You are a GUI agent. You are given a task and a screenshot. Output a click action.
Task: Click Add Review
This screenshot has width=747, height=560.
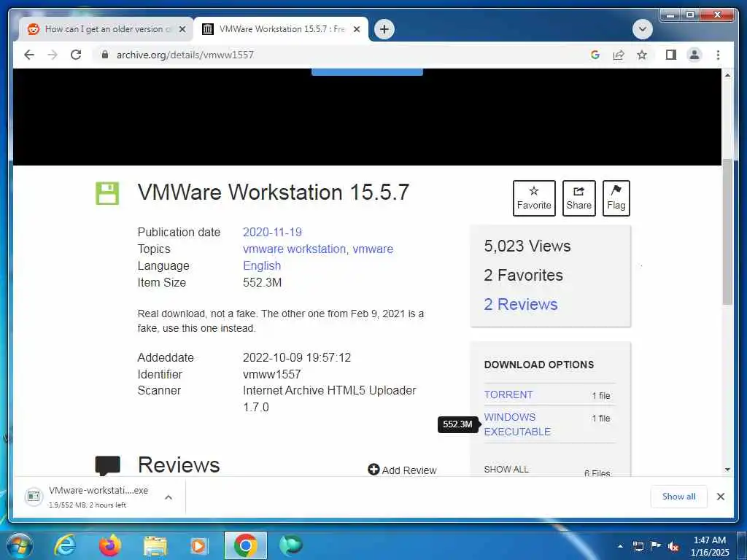tap(402, 470)
